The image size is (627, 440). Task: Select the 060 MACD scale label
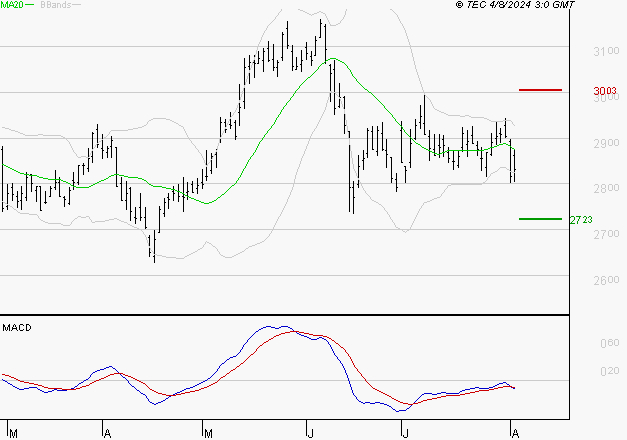[x=610, y=343]
